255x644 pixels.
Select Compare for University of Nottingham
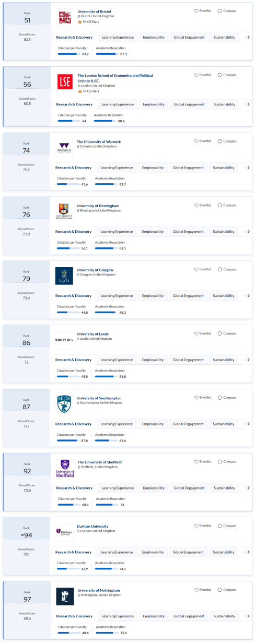point(219,590)
